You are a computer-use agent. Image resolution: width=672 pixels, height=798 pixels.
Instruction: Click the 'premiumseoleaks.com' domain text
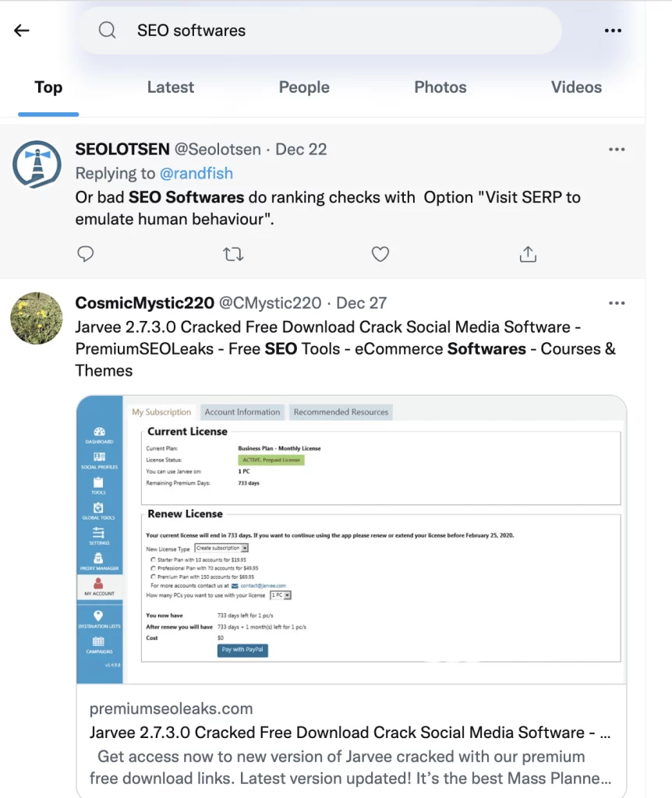click(171, 709)
